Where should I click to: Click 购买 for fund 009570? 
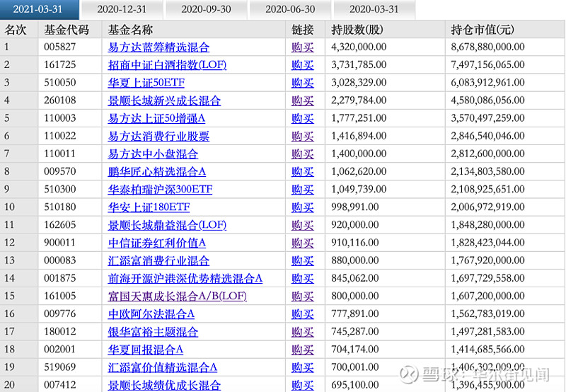[x=303, y=171]
